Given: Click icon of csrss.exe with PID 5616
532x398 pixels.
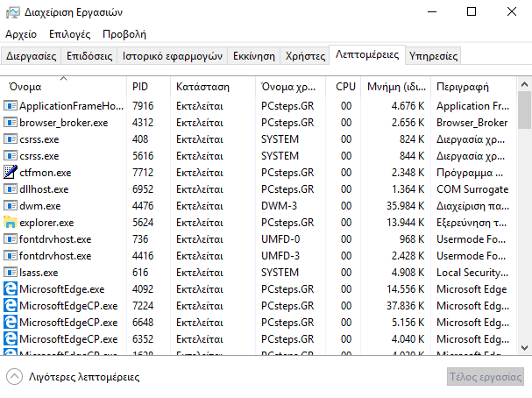Looking at the screenshot, I should coord(11,156).
